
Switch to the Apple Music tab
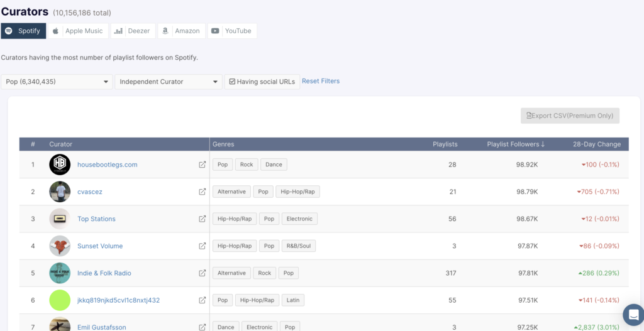pyautogui.click(x=78, y=31)
